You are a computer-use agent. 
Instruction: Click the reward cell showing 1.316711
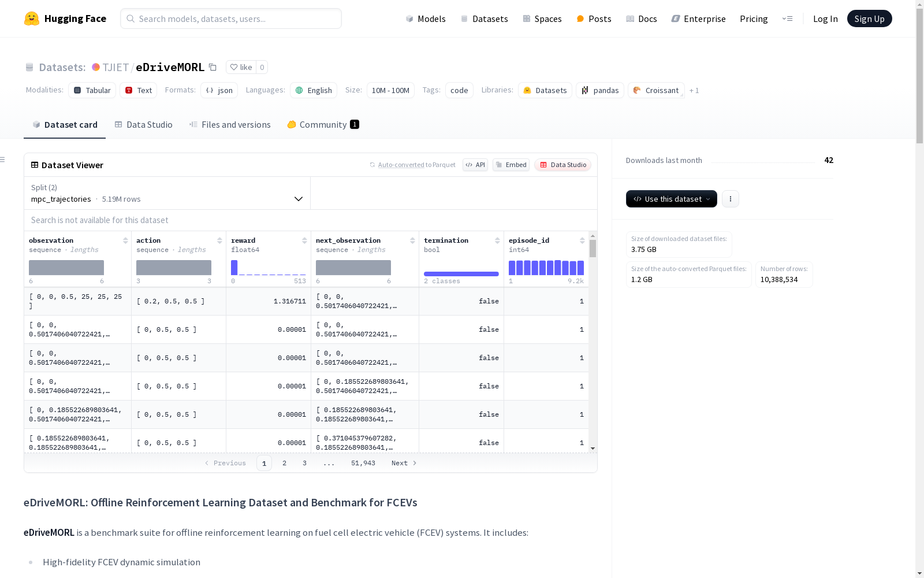pos(269,301)
